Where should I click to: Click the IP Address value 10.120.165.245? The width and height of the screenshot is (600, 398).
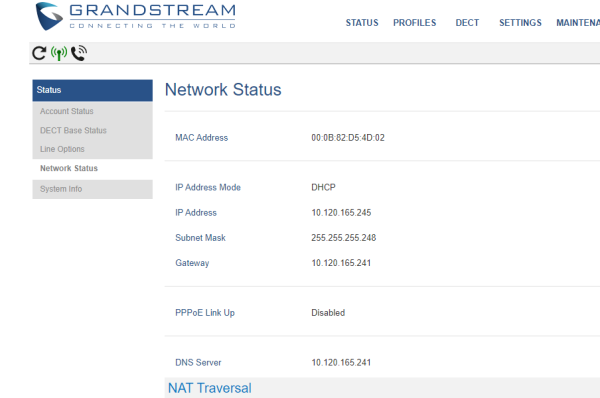tap(341, 213)
